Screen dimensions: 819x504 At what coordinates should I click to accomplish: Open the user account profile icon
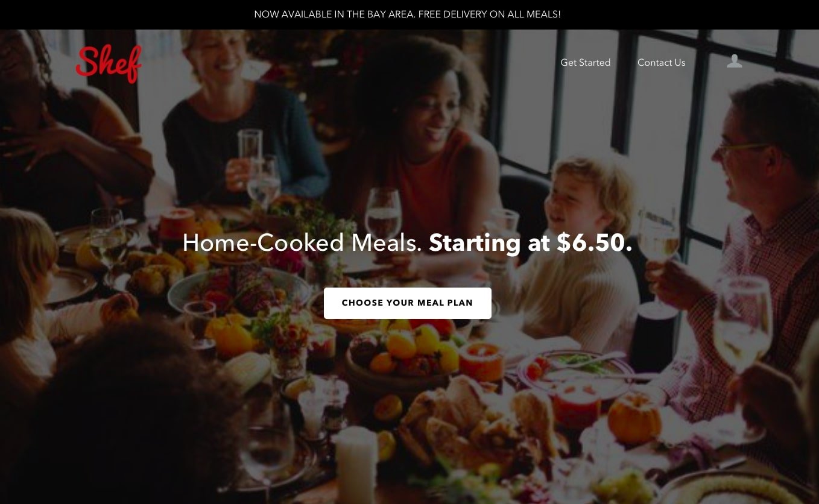coord(734,61)
